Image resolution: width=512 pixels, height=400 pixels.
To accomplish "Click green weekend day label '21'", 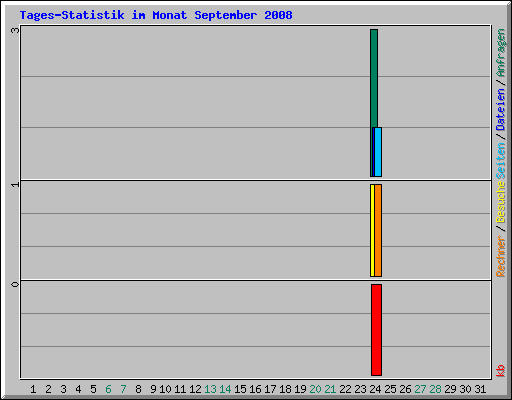I will (330, 389).
